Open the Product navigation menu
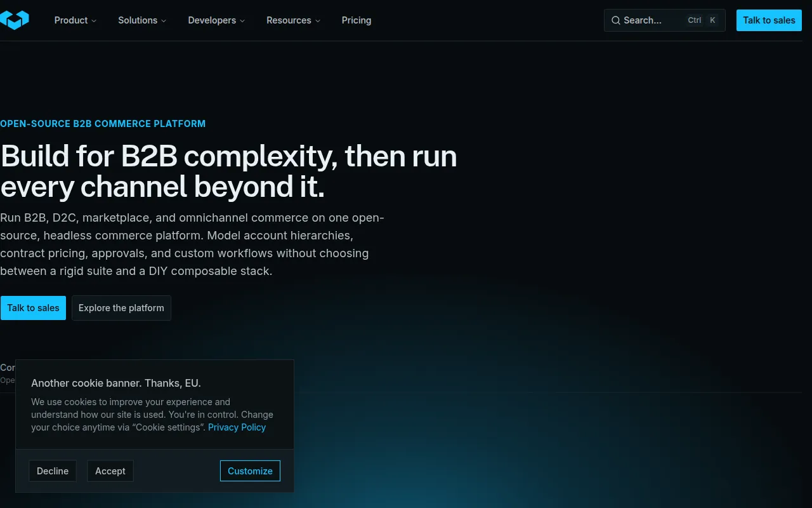Image resolution: width=812 pixels, height=508 pixels. (75, 20)
